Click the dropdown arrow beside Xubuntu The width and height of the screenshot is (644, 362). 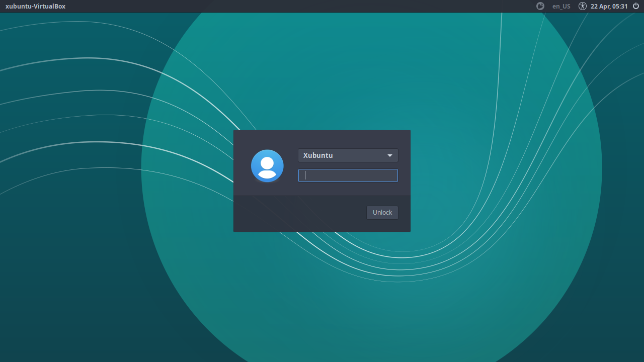pyautogui.click(x=390, y=155)
